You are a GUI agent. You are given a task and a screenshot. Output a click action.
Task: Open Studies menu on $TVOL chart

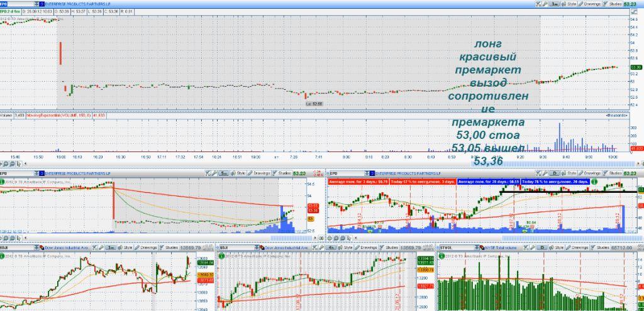point(599,248)
